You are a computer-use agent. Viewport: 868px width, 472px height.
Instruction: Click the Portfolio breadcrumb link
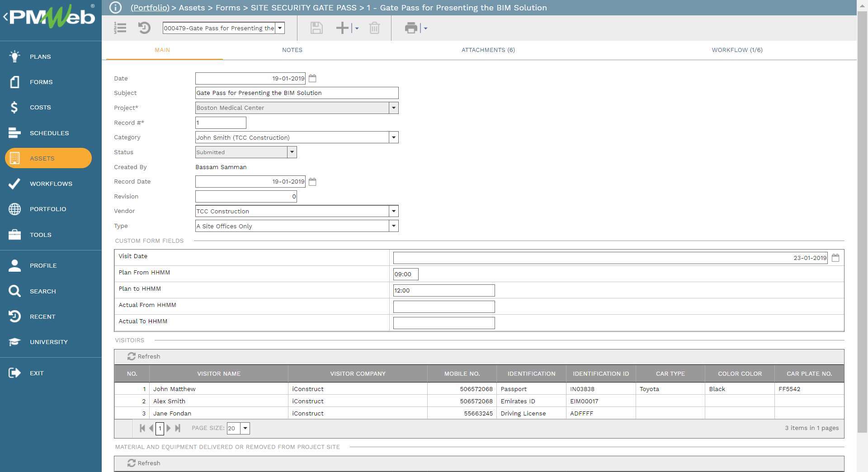click(x=149, y=8)
